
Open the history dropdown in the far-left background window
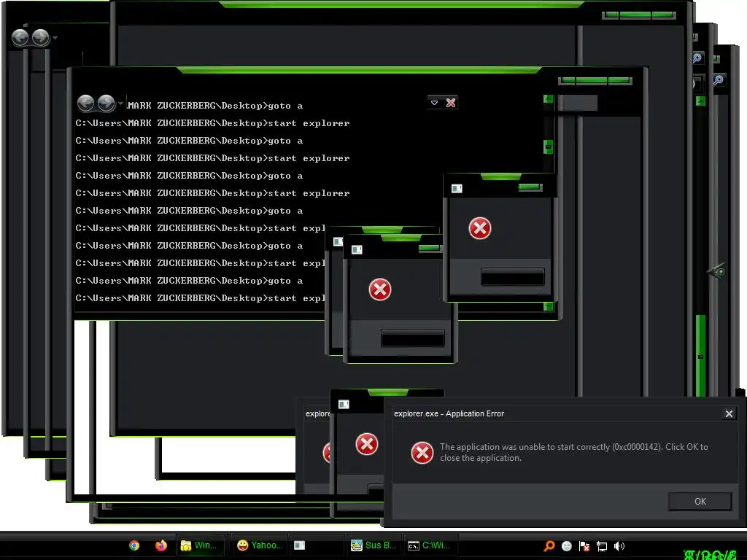[55, 38]
